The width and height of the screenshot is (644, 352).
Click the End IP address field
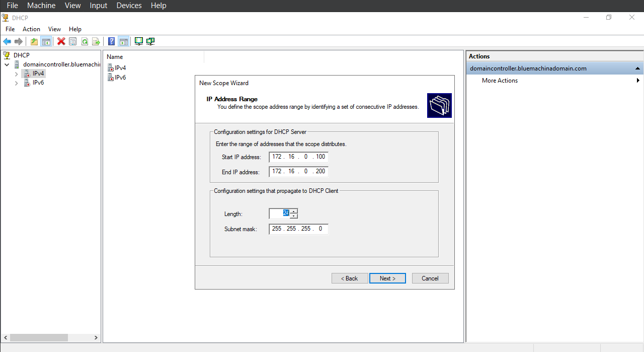[298, 172]
